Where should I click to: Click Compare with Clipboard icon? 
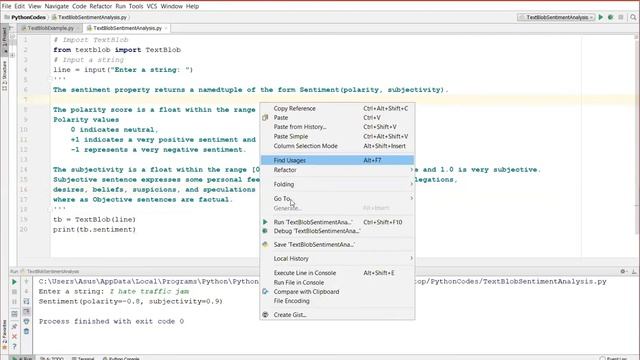pyautogui.click(x=265, y=291)
